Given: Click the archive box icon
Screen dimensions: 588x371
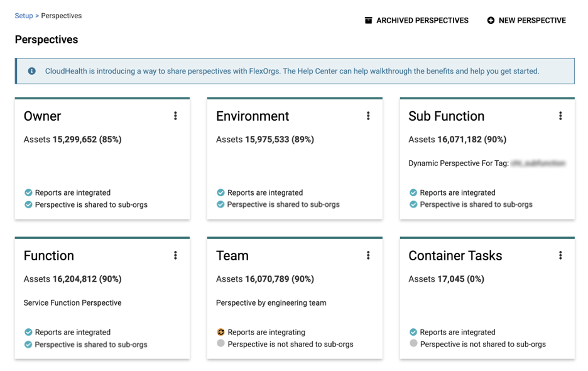Looking at the screenshot, I should 368,20.
